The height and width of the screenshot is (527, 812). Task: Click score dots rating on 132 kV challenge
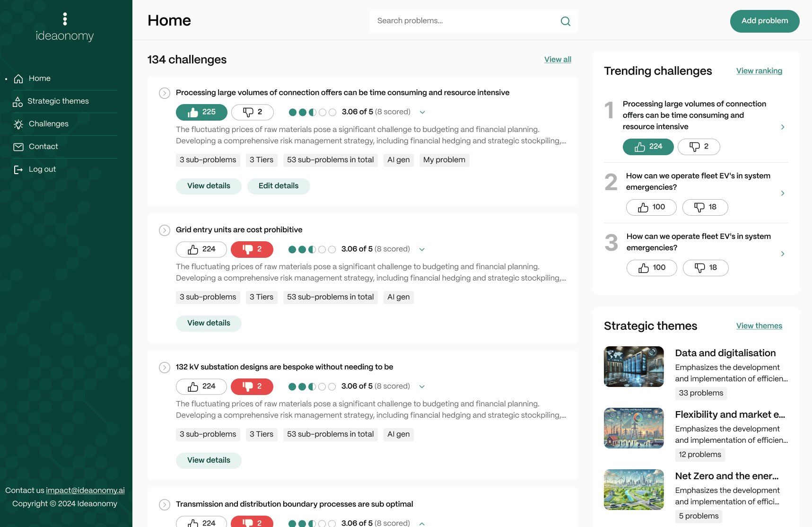point(312,386)
